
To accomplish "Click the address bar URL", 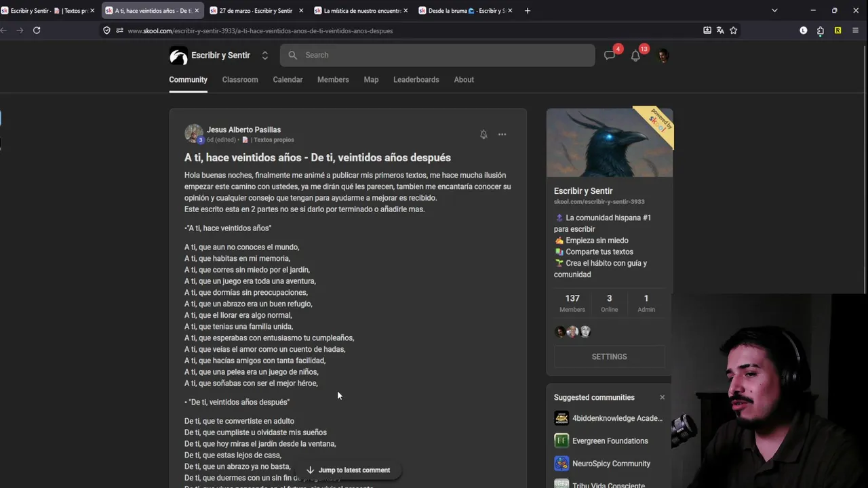I will (x=260, y=30).
